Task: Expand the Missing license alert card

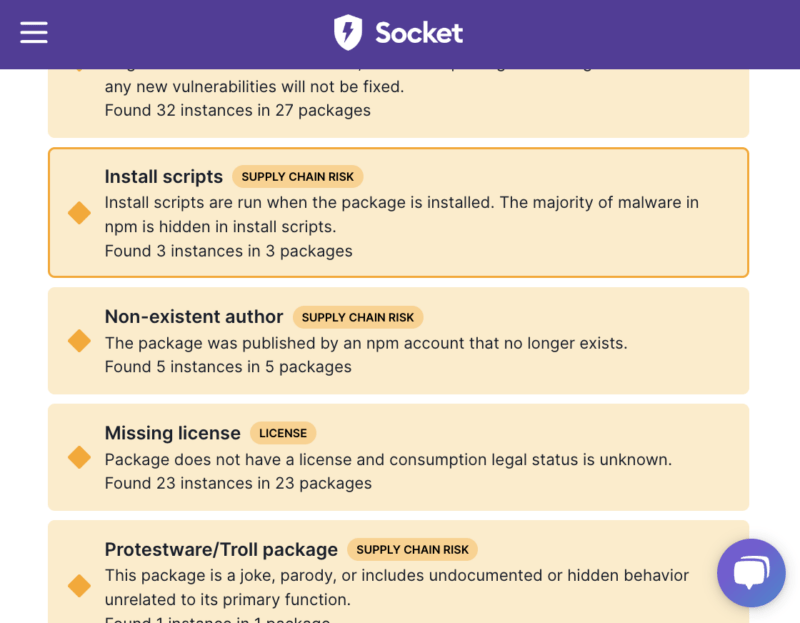Action: tap(400, 456)
